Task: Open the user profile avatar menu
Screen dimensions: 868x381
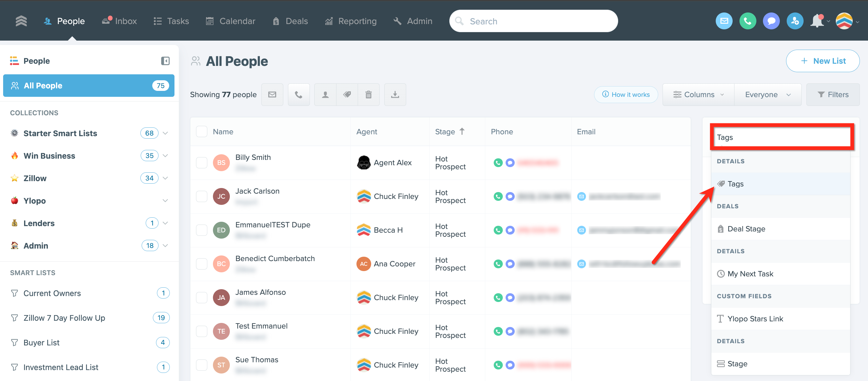Action: [x=844, y=21]
